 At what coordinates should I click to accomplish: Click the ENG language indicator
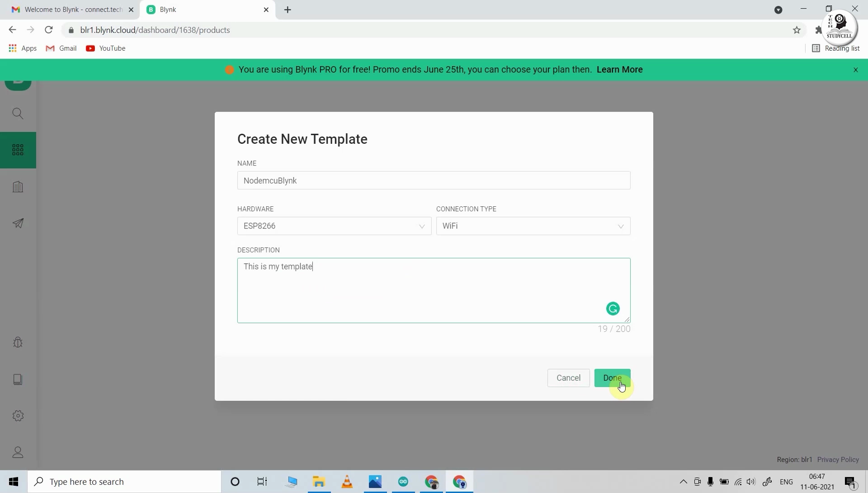pos(787,482)
